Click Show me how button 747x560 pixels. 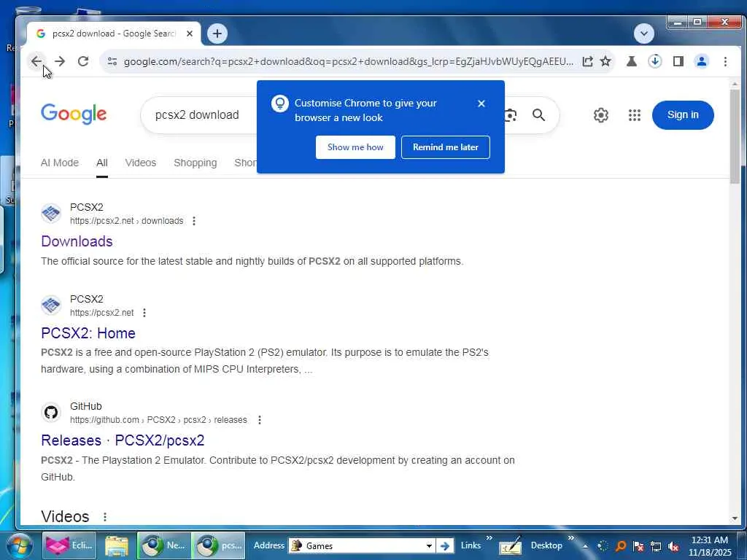(x=355, y=147)
